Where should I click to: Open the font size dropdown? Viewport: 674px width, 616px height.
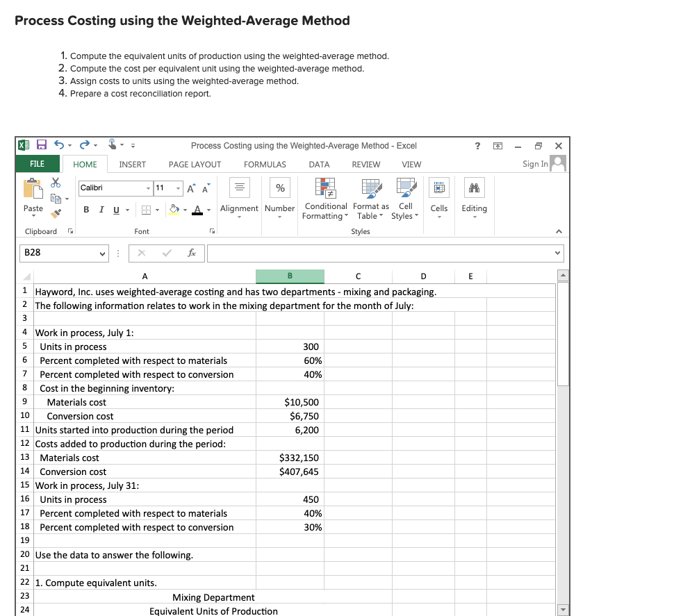pyautogui.click(x=179, y=188)
